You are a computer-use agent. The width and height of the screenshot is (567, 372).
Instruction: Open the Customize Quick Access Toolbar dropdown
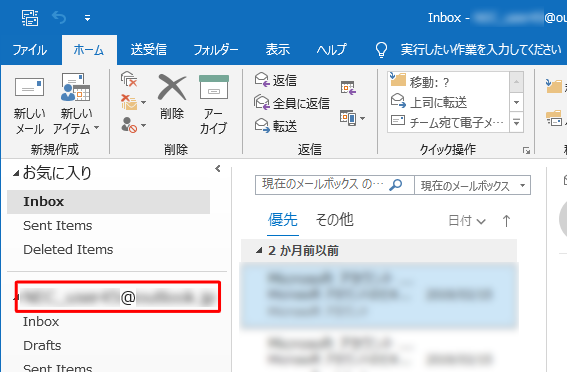click(x=88, y=18)
